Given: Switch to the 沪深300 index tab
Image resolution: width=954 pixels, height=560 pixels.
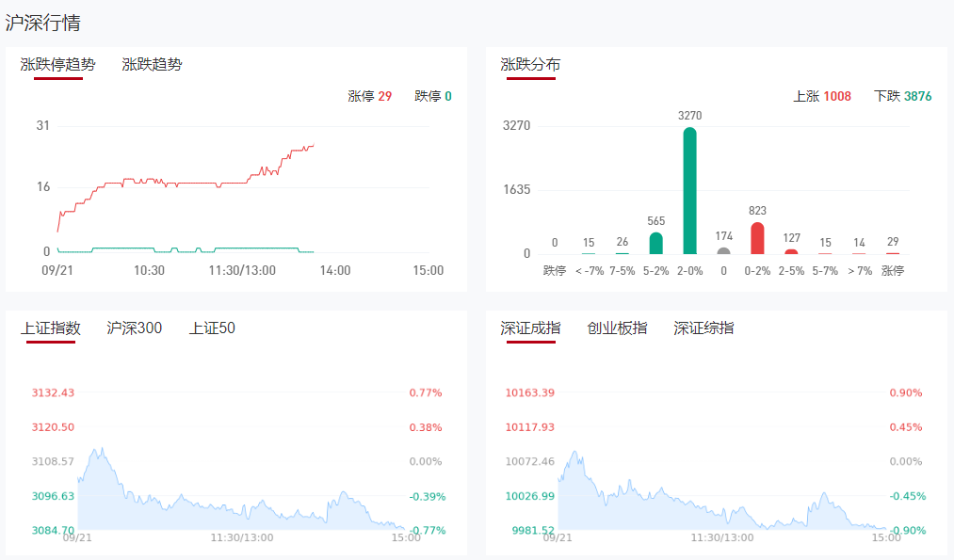Looking at the screenshot, I should tap(134, 328).
